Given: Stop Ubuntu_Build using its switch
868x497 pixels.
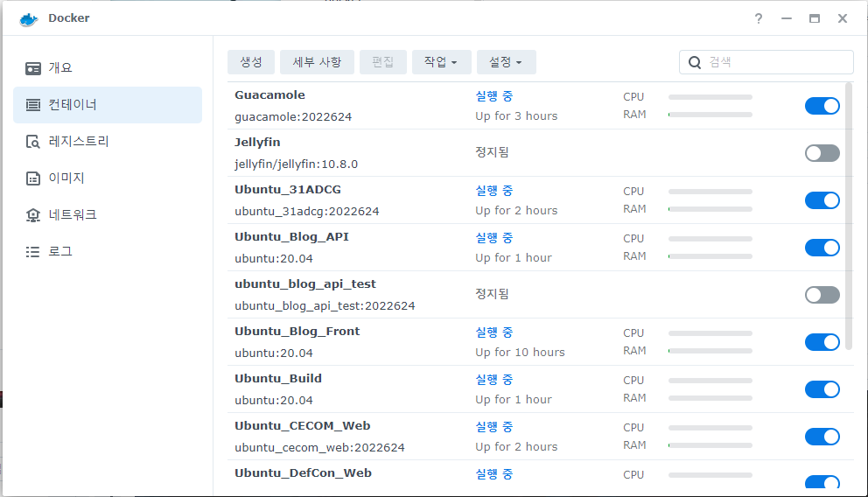Looking at the screenshot, I should click(x=822, y=389).
